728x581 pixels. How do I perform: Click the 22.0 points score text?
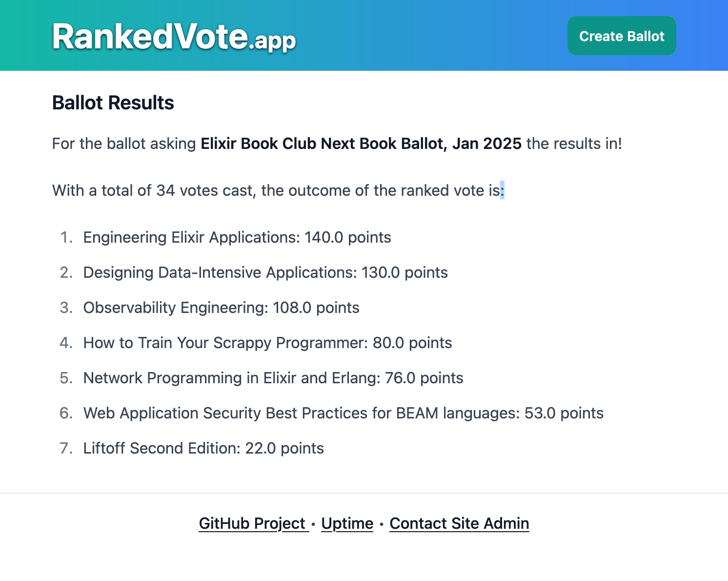tap(284, 448)
